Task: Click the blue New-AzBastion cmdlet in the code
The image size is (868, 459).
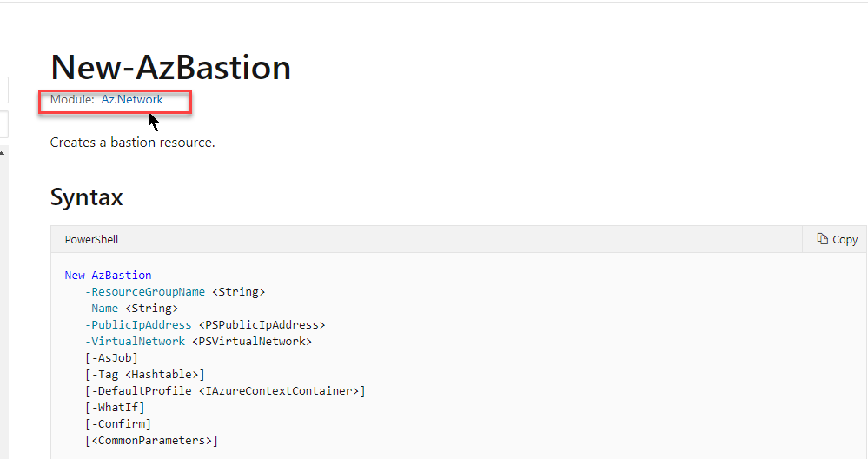Action: tap(108, 276)
